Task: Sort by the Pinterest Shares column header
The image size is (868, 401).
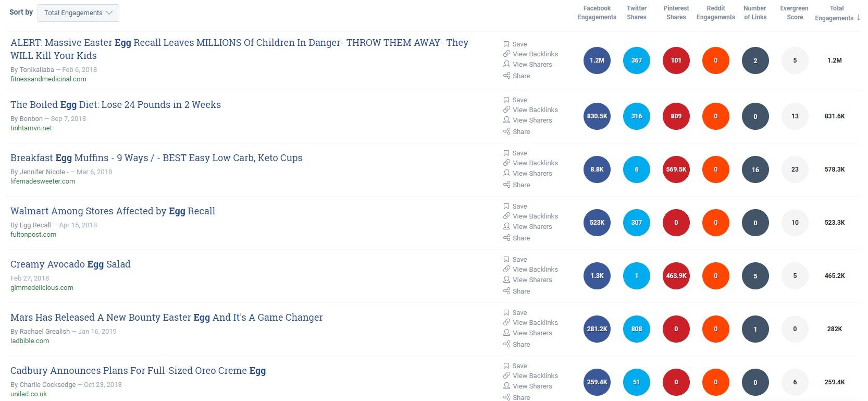Action: (676, 13)
